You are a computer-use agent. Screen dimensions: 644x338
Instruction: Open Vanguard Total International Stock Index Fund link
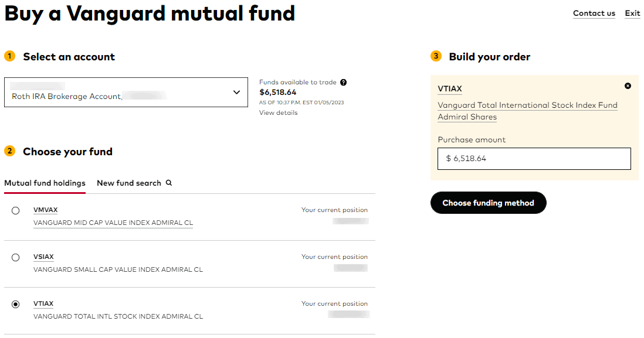527,111
